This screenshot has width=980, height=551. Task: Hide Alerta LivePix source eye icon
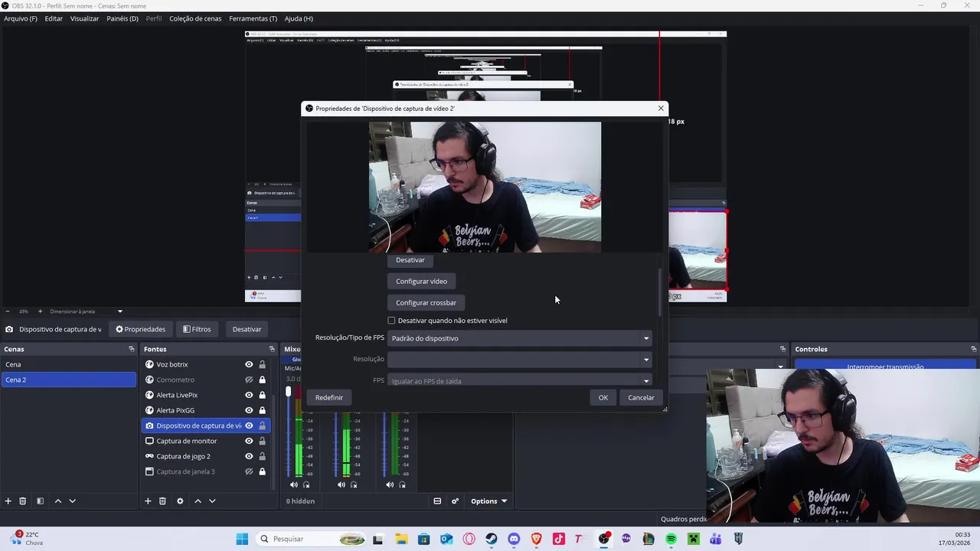point(249,395)
